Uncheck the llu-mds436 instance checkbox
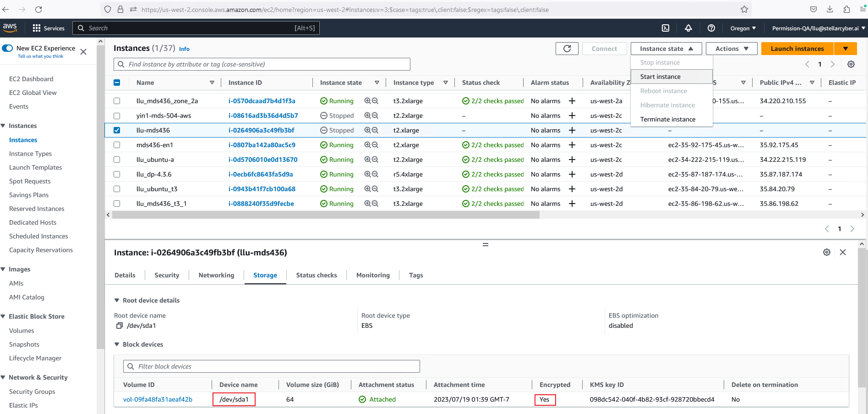 [117, 130]
